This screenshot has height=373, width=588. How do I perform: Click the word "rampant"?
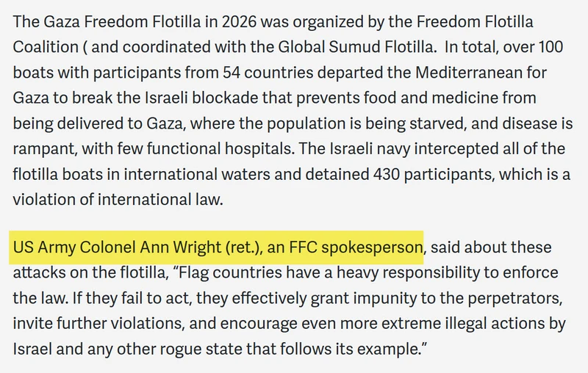[45, 148]
